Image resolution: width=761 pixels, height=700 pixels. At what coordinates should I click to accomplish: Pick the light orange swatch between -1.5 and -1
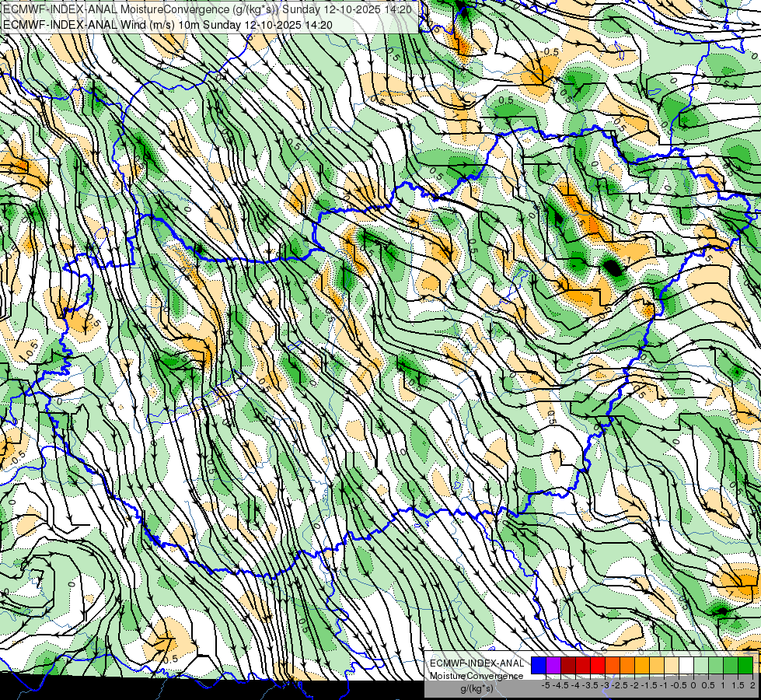657,666
